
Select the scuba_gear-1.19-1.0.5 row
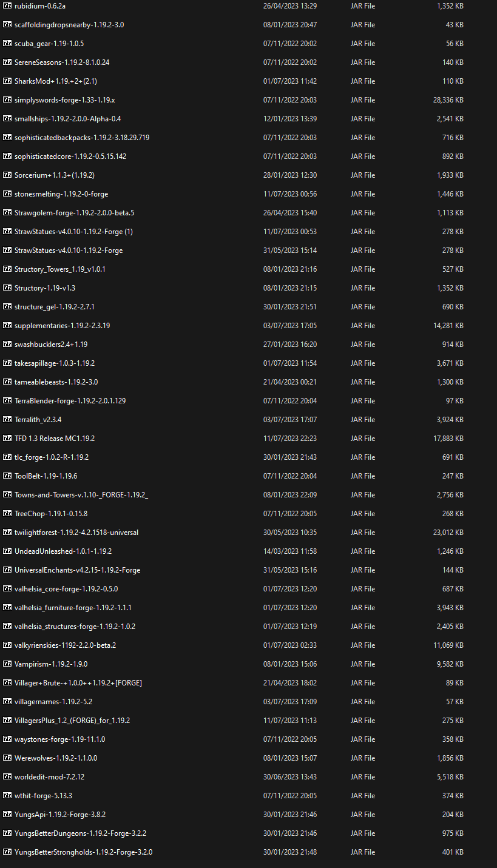point(52,43)
